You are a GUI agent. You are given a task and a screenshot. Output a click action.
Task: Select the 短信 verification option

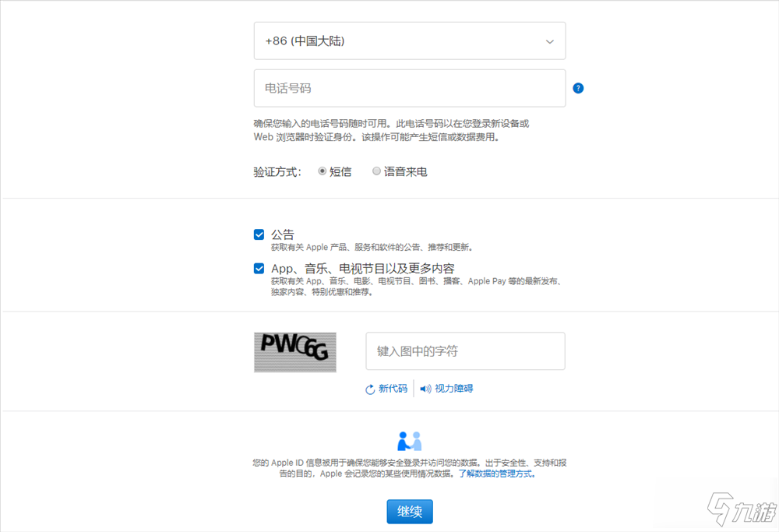pos(323,171)
